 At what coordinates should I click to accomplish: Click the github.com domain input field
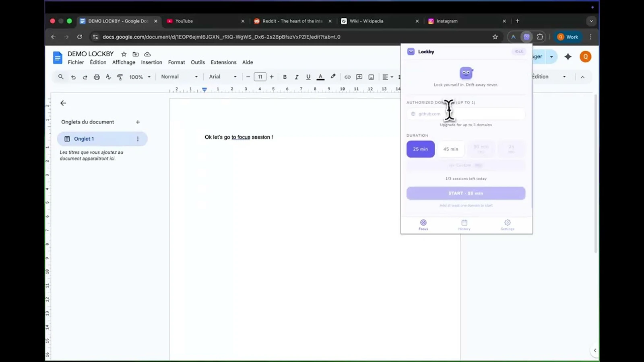tap(466, 114)
